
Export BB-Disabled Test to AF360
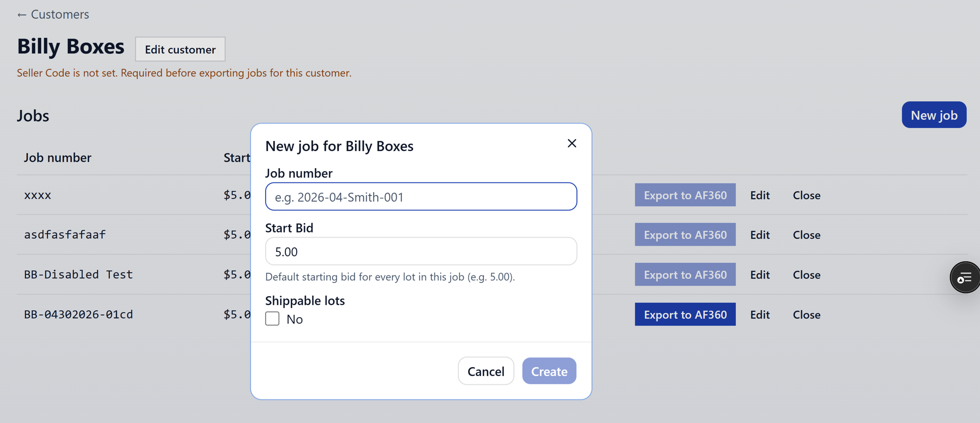[685, 274]
